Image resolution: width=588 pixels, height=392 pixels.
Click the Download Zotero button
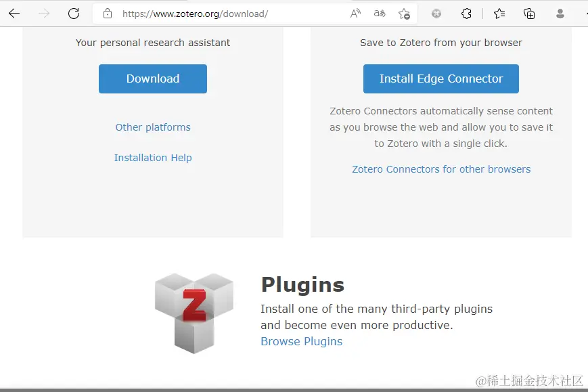click(153, 79)
